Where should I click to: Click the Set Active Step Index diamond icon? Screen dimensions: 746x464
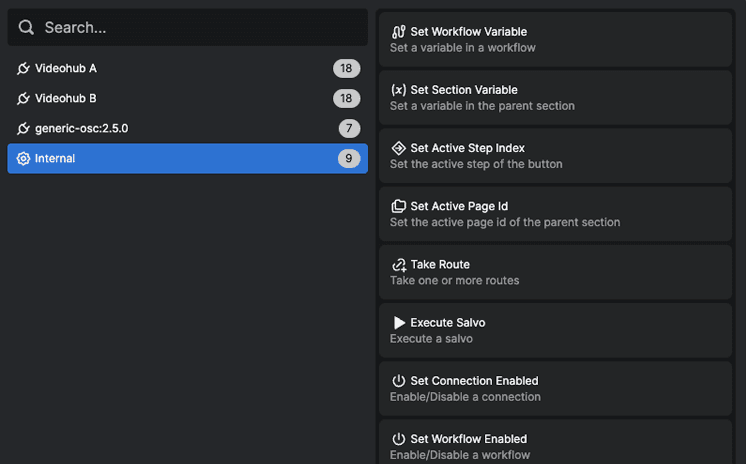[x=399, y=148]
